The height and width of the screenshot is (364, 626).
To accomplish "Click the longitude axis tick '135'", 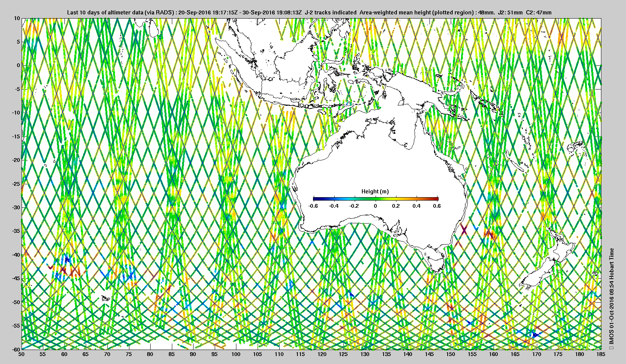I will coord(386,354).
